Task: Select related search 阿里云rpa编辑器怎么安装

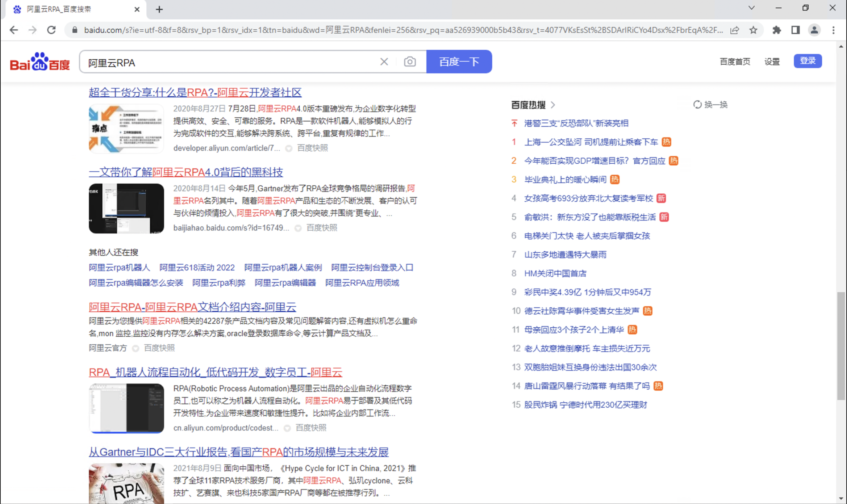Action: click(136, 283)
